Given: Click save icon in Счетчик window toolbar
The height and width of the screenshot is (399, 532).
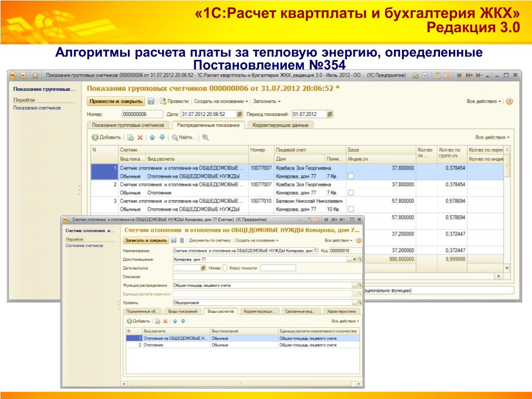Looking at the screenshot, I should 174,240.
